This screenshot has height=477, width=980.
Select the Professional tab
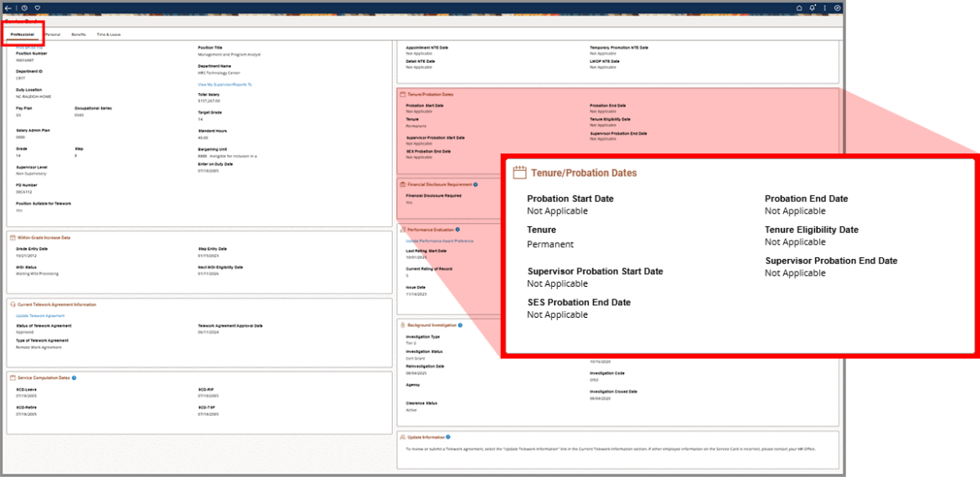pyautogui.click(x=23, y=35)
